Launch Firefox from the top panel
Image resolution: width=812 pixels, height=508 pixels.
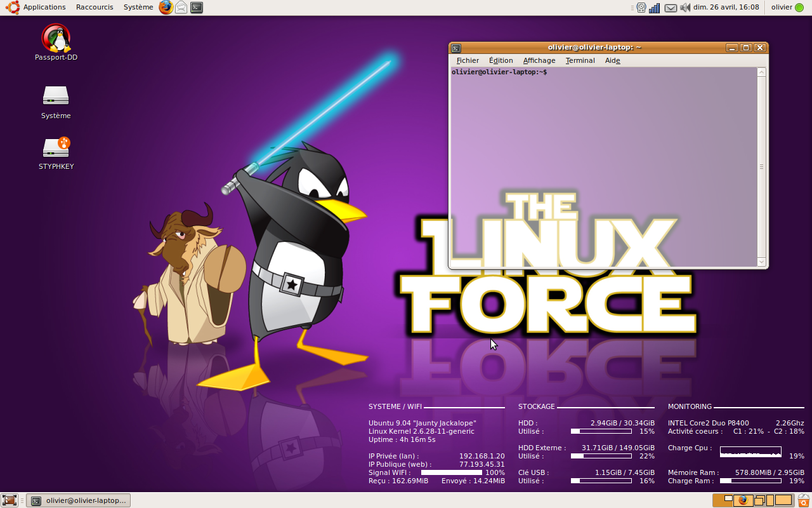(166, 7)
